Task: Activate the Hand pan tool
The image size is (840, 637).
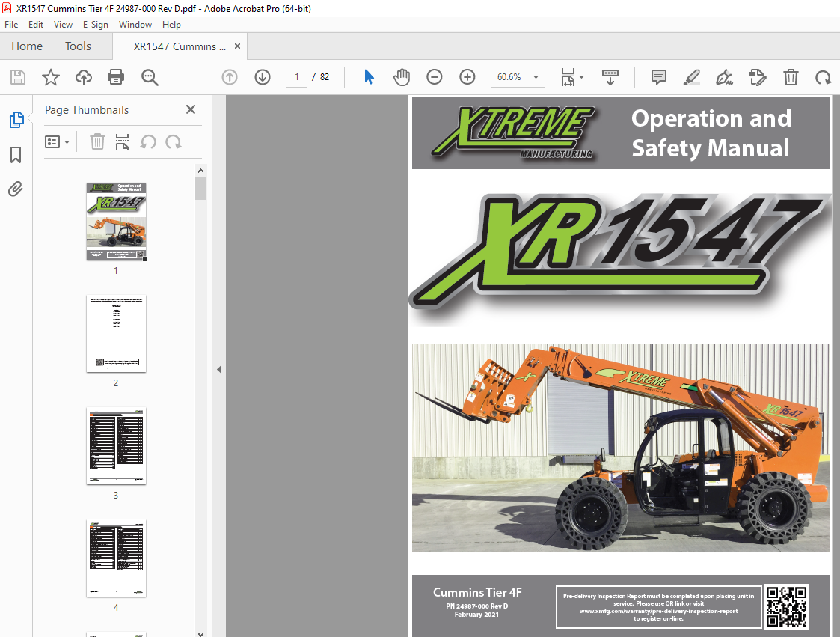Action: (x=402, y=77)
